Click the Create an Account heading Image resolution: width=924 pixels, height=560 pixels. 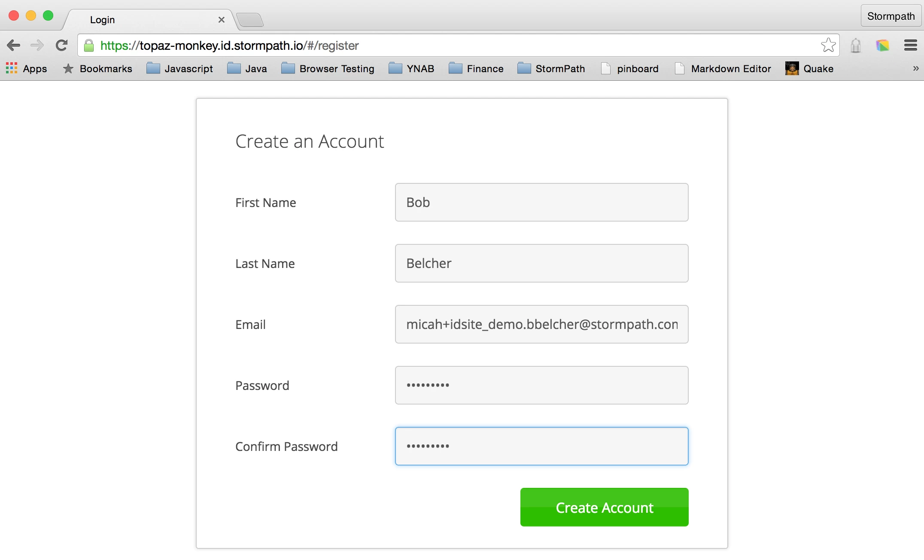click(x=310, y=141)
